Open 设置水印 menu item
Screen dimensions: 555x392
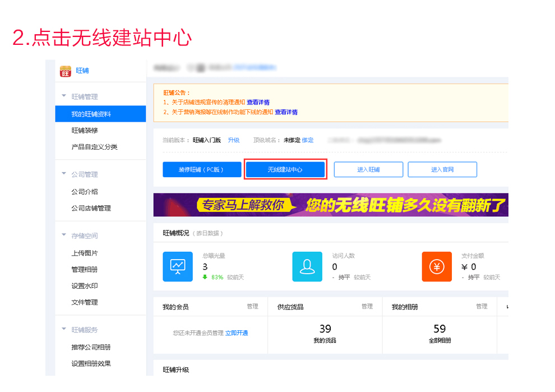point(85,285)
